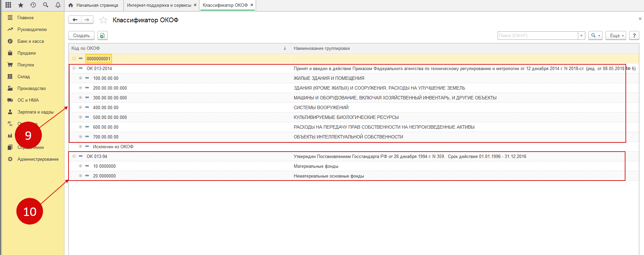Click the Главное hamburger icon
This screenshot has width=644, height=255.
pos(10,18)
